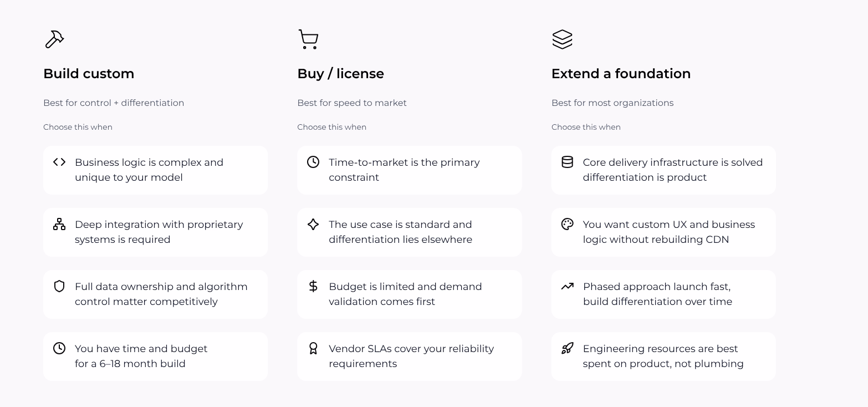Select 'Phased approach launch fast' text

coord(657,287)
